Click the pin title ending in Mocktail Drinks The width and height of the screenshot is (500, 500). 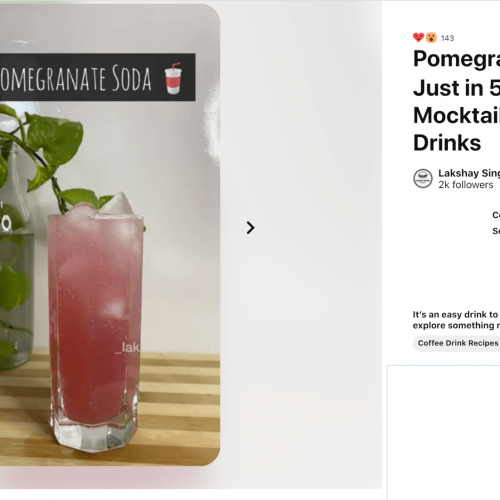(x=456, y=101)
